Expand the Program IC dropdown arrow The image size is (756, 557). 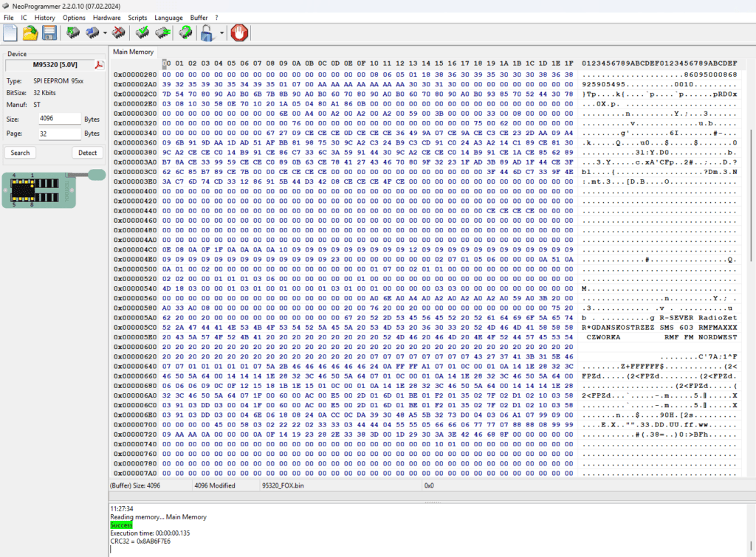[x=105, y=33]
